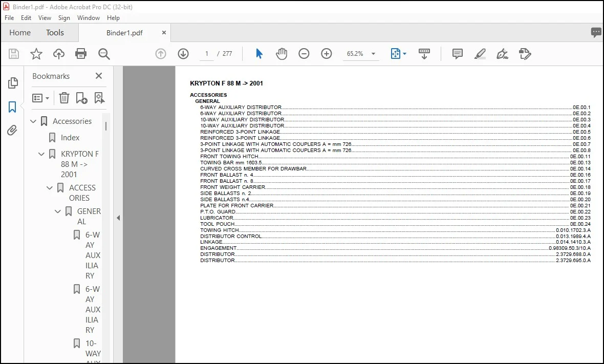
Task: Open fit page options dropdown arrow
Action: tap(404, 54)
